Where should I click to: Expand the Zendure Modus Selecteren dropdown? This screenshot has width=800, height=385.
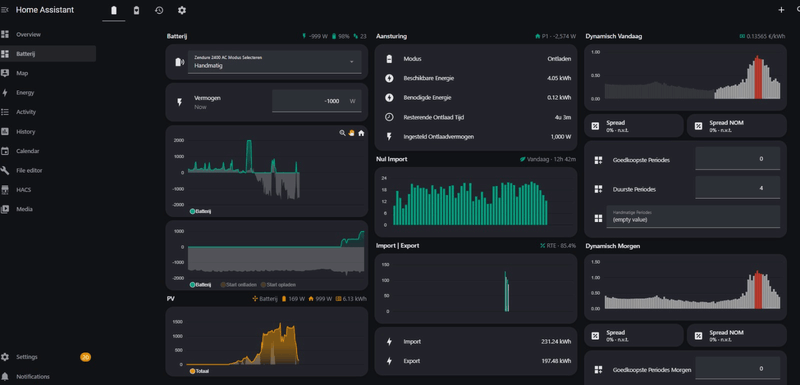coord(274,62)
